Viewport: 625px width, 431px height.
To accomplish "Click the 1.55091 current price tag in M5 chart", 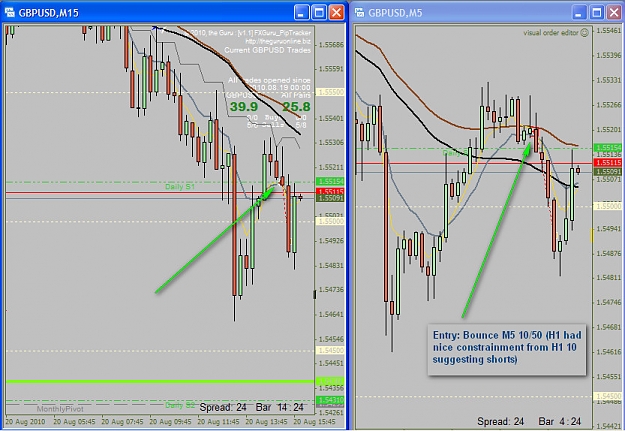I will click(x=607, y=172).
